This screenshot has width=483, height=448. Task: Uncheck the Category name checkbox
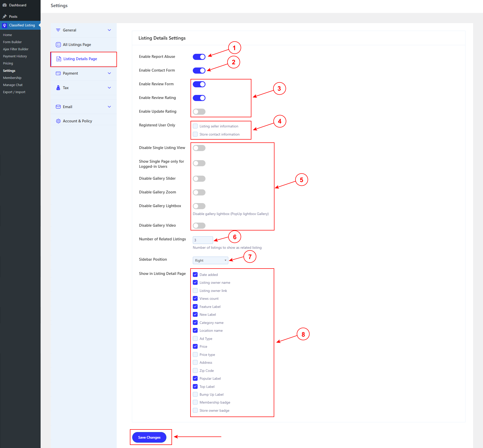(x=195, y=323)
